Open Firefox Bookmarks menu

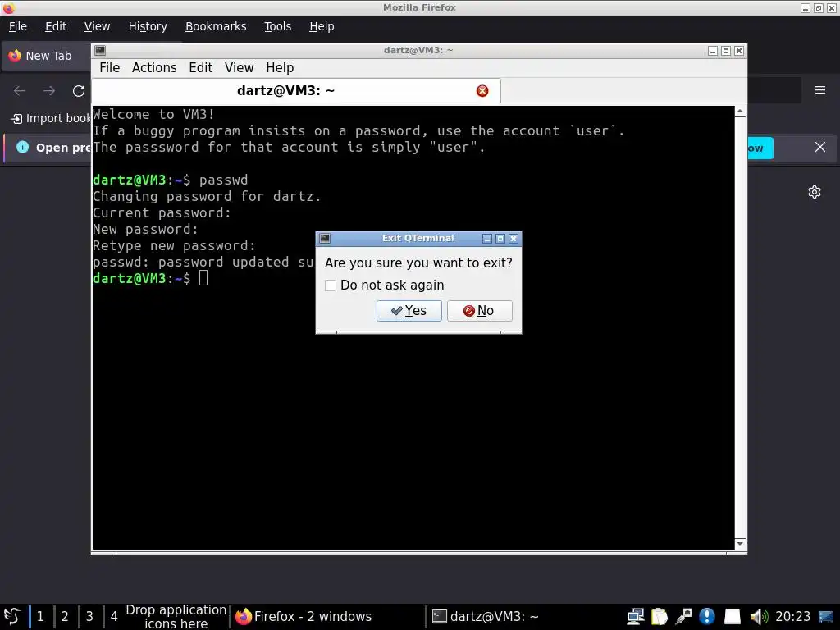[x=216, y=26]
